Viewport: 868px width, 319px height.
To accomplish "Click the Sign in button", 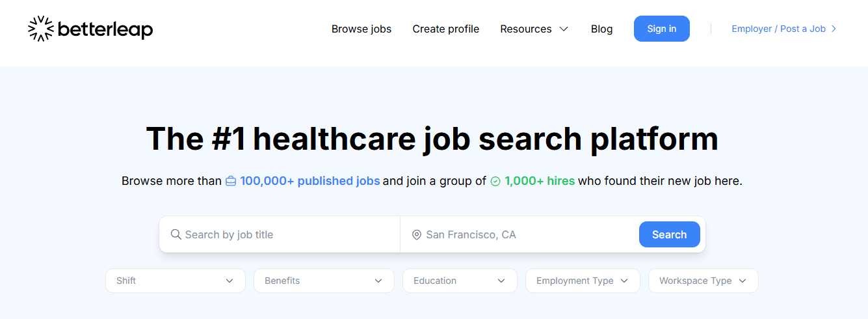I will tap(662, 29).
